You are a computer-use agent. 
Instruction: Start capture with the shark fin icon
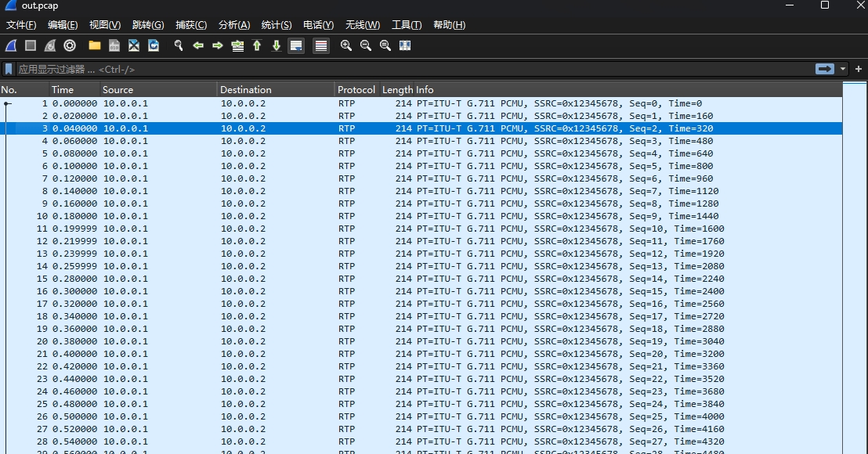point(11,46)
